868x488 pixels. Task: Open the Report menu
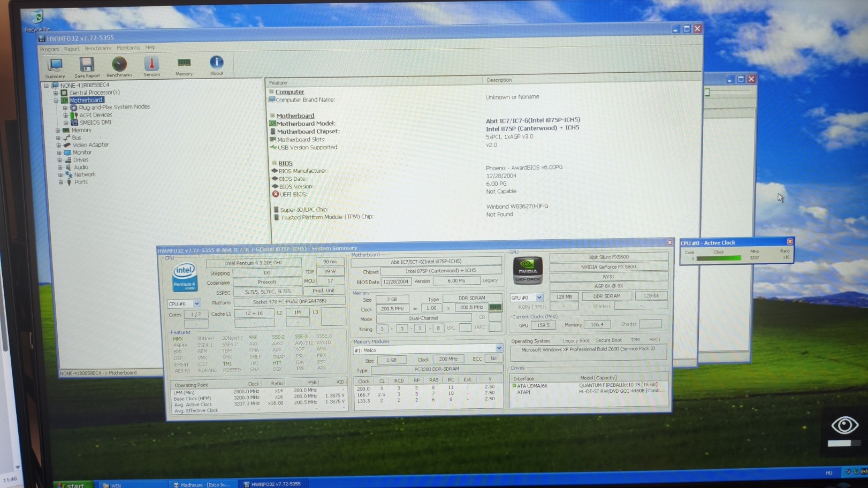pyautogui.click(x=72, y=49)
